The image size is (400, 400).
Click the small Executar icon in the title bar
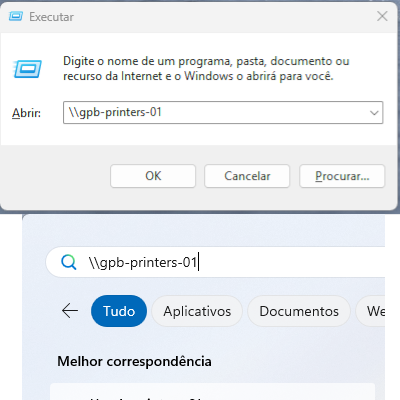point(16,16)
